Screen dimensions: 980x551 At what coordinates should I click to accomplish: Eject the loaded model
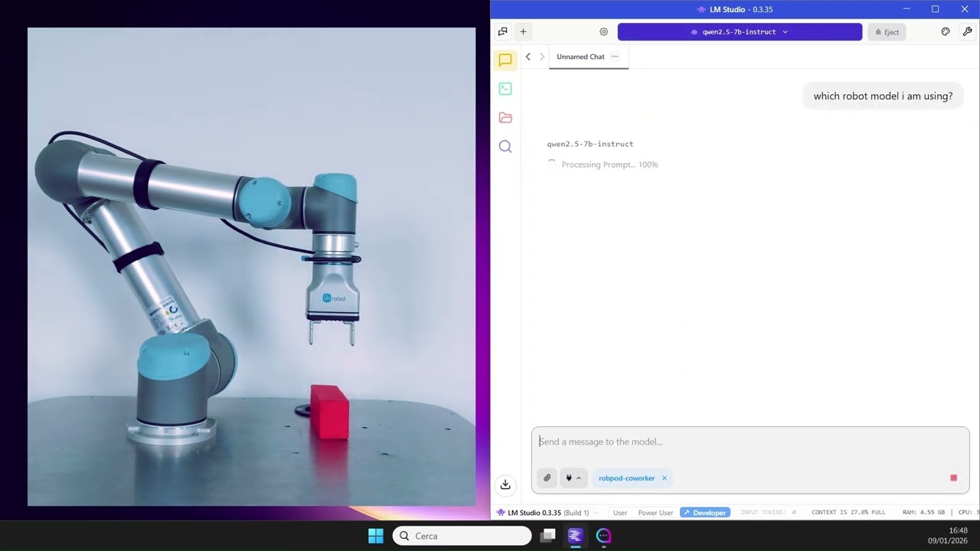click(887, 32)
